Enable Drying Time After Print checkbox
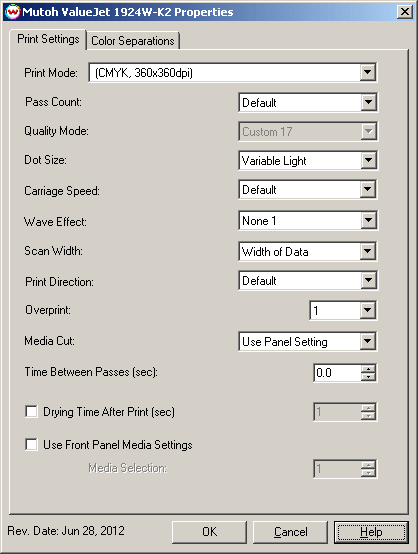Image resolution: width=418 pixels, height=554 pixels. click(31, 412)
